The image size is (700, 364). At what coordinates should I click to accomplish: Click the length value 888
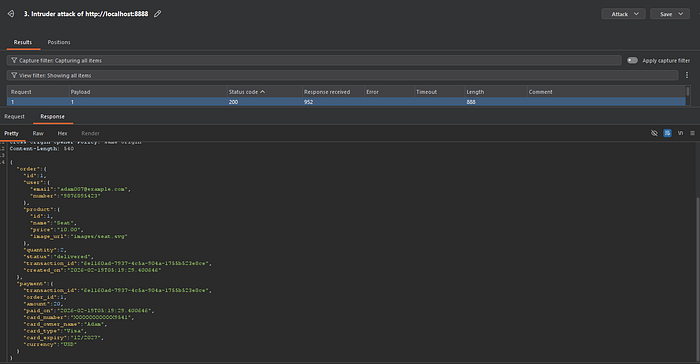click(471, 102)
